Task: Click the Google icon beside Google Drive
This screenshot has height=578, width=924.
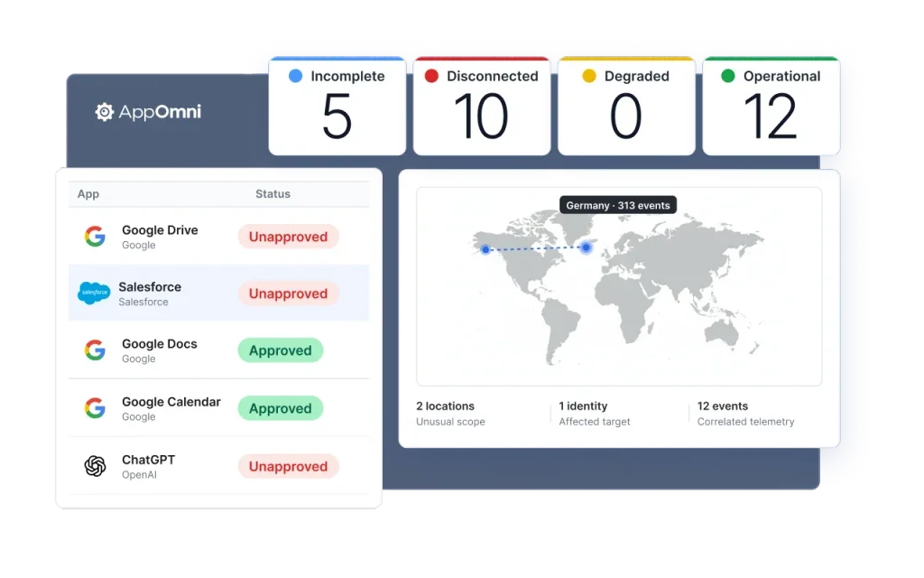Action: click(95, 237)
